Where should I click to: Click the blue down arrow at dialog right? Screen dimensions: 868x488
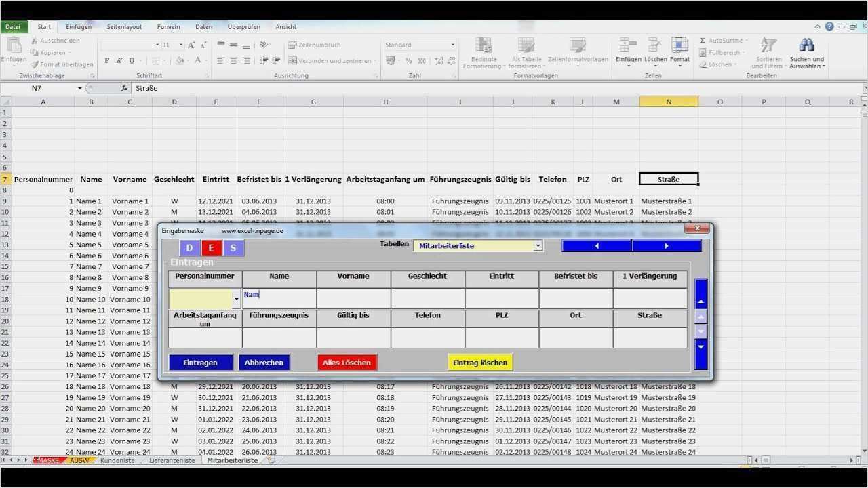coord(701,347)
